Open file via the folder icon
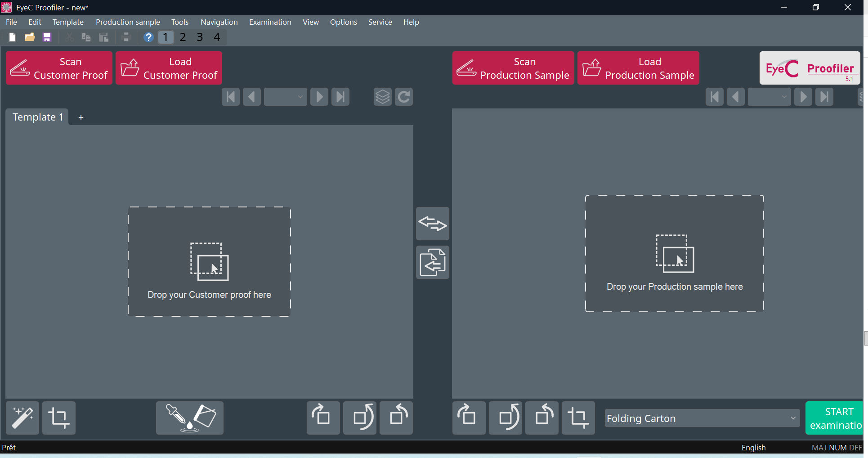This screenshot has height=458, width=868. pos(30,37)
